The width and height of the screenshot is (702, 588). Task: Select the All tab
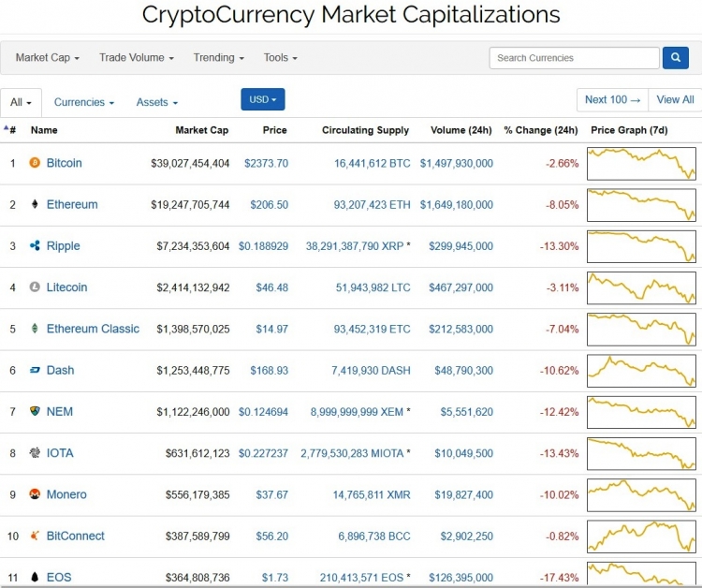click(21, 102)
